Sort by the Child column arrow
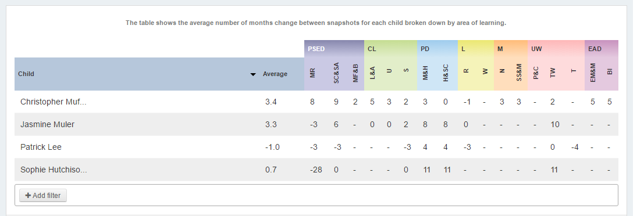644x216 pixels. pos(254,74)
